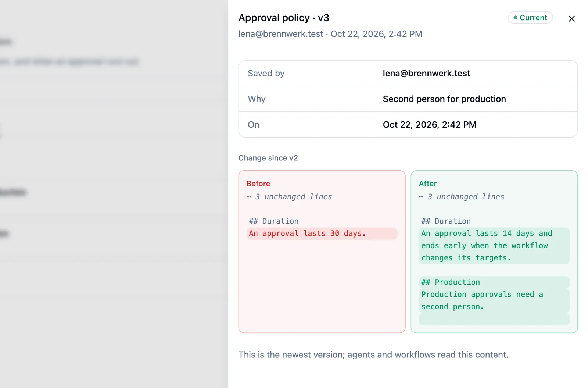Click the "This is the newest version" footer note
The image size is (588, 388).
pyautogui.click(x=373, y=355)
